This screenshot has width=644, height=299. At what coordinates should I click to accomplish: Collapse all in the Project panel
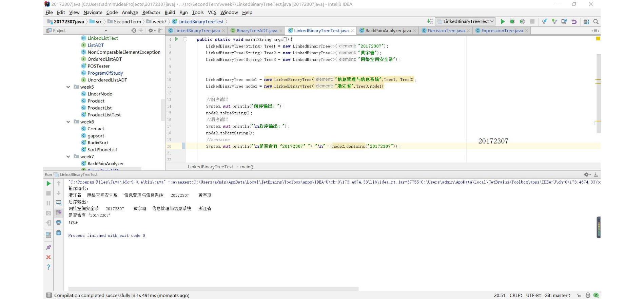click(141, 31)
